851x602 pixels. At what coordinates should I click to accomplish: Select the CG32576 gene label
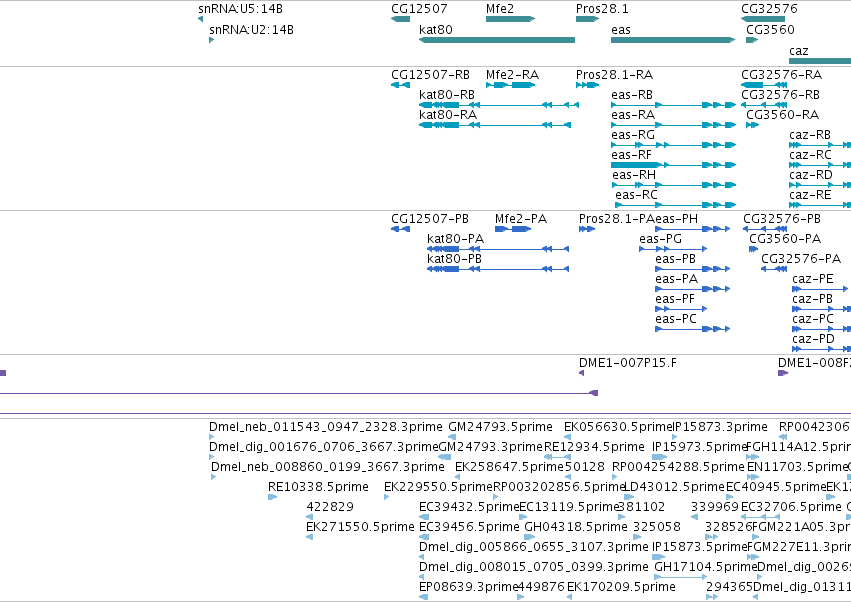point(769,9)
